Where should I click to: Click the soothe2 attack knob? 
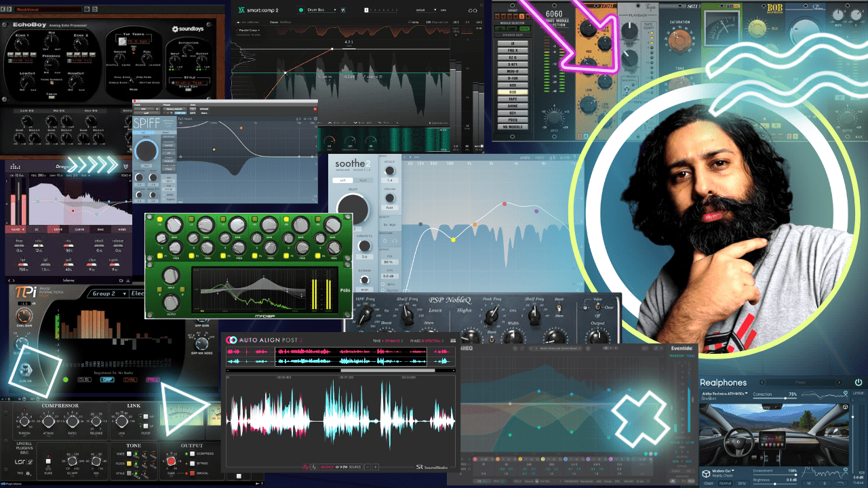coord(390,171)
